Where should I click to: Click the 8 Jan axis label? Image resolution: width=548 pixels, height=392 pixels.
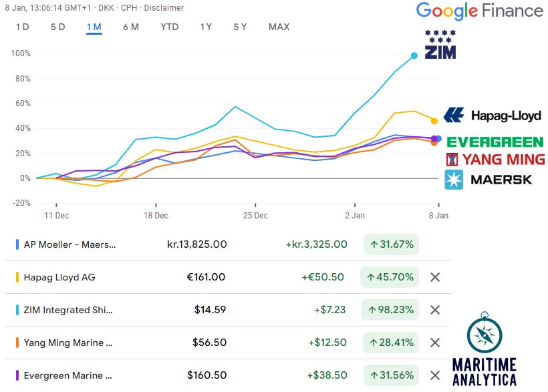tap(438, 216)
